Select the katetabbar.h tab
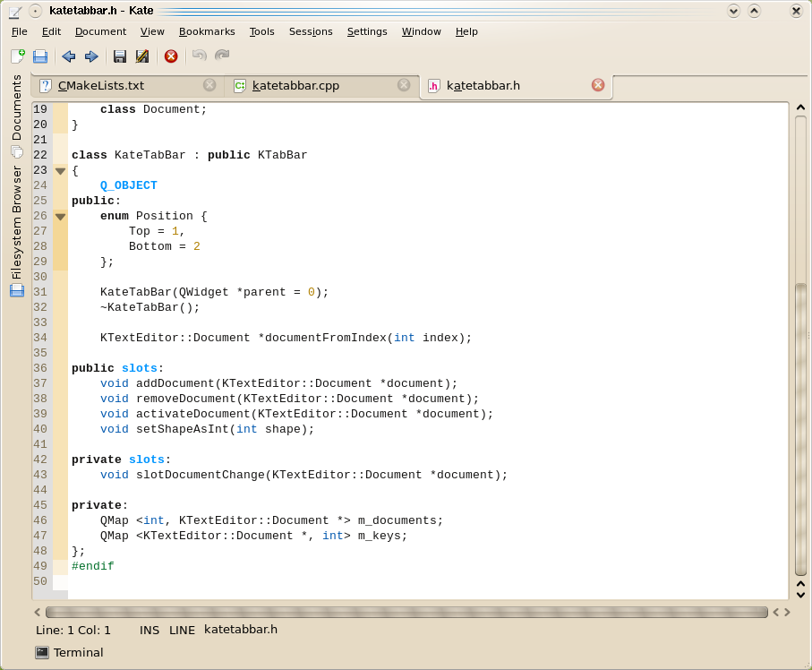 [x=516, y=85]
